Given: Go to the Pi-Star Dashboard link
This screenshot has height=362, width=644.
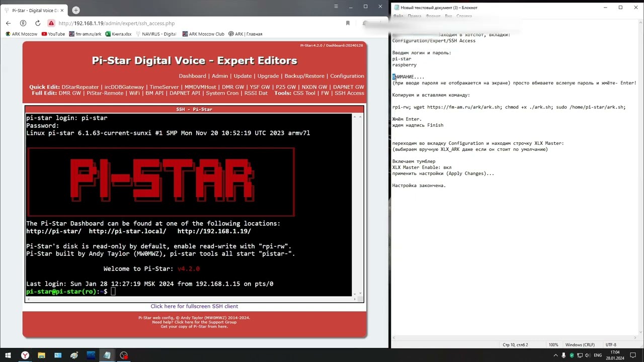Looking at the screenshot, I should [x=192, y=76].
